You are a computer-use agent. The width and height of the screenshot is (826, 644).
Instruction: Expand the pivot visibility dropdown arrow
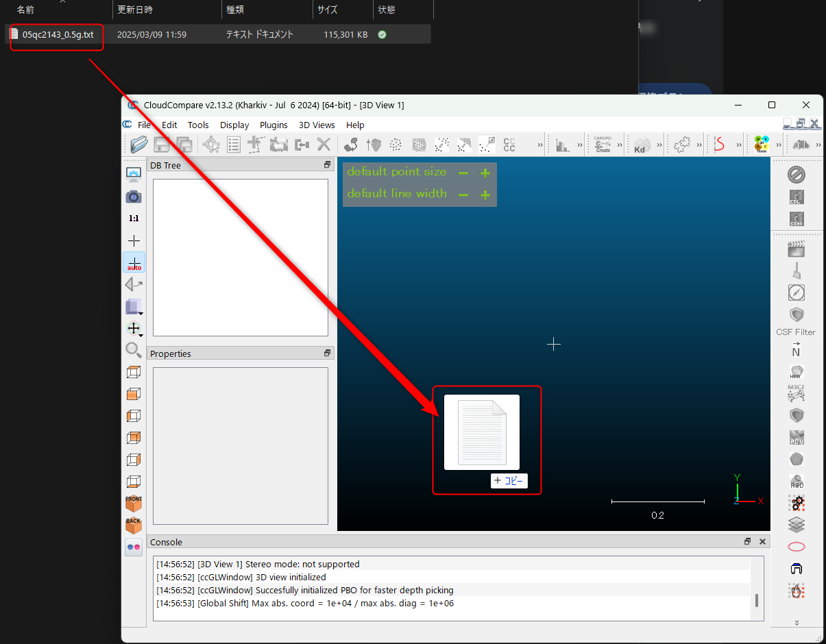(141, 335)
